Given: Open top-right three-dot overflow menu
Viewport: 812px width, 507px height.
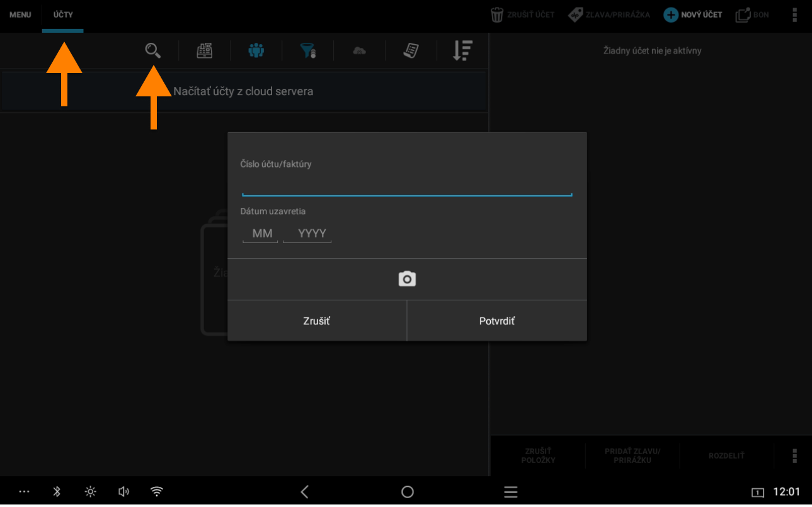Looking at the screenshot, I should 794,14.
